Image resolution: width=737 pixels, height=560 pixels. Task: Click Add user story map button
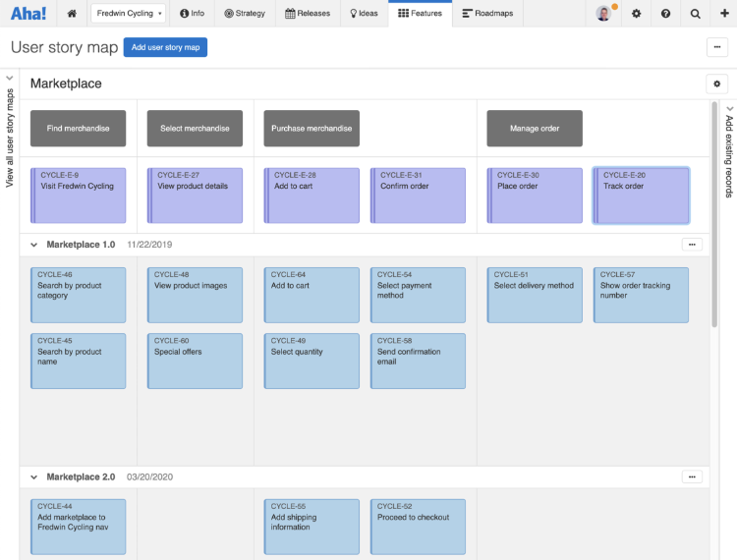tap(165, 47)
